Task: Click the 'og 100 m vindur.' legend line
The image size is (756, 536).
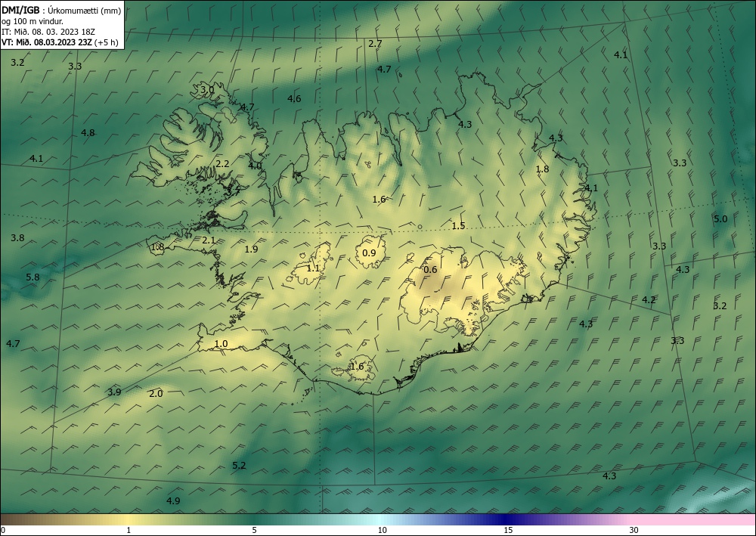Action: (x=33, y=21)
